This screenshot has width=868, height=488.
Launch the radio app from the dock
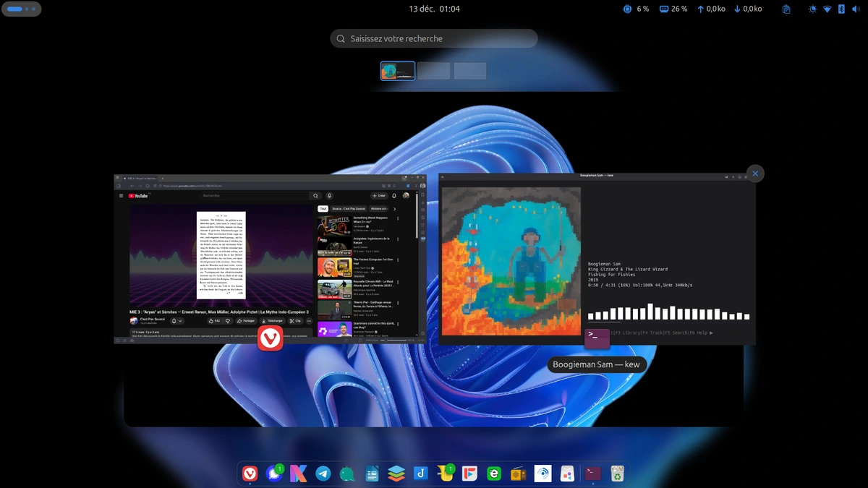pos(519,474)
